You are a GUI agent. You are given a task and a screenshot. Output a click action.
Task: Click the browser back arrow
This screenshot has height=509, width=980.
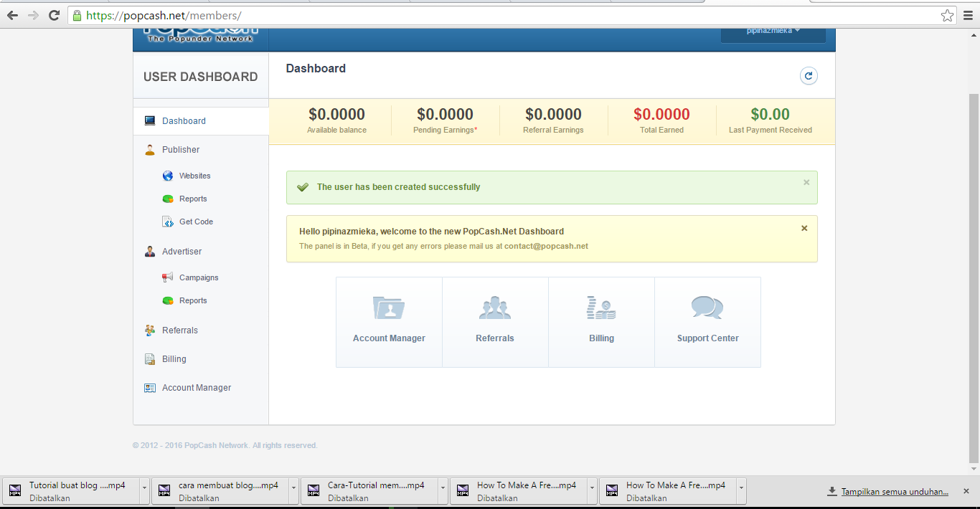[x=12, y=15]
